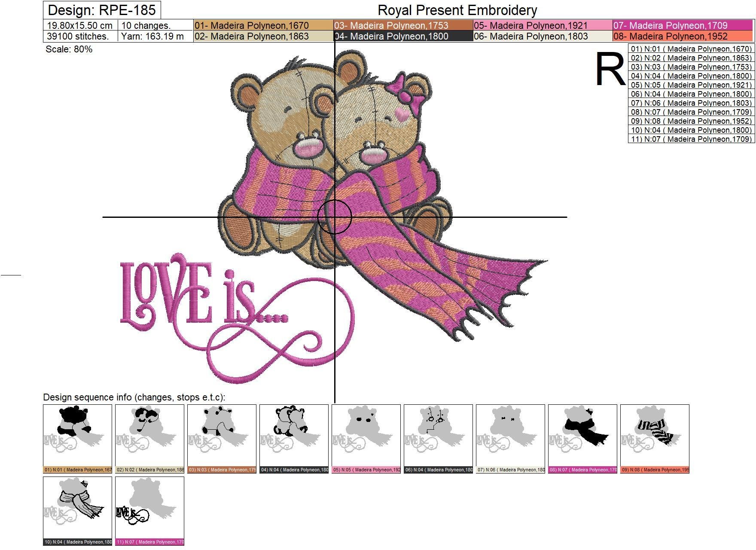
Task: Open sequence thumbnail 01) N:01
Action: point(78,439)
